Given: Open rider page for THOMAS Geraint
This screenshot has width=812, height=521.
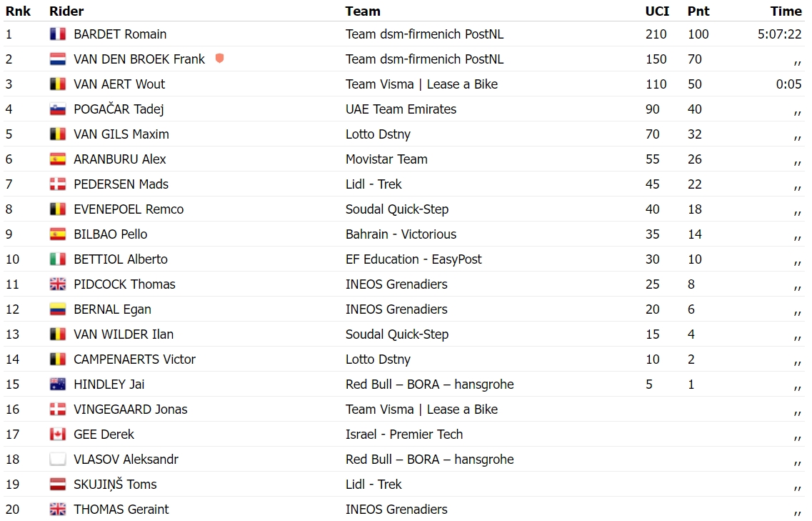Looking at the screenshot, I should (121, 510).
